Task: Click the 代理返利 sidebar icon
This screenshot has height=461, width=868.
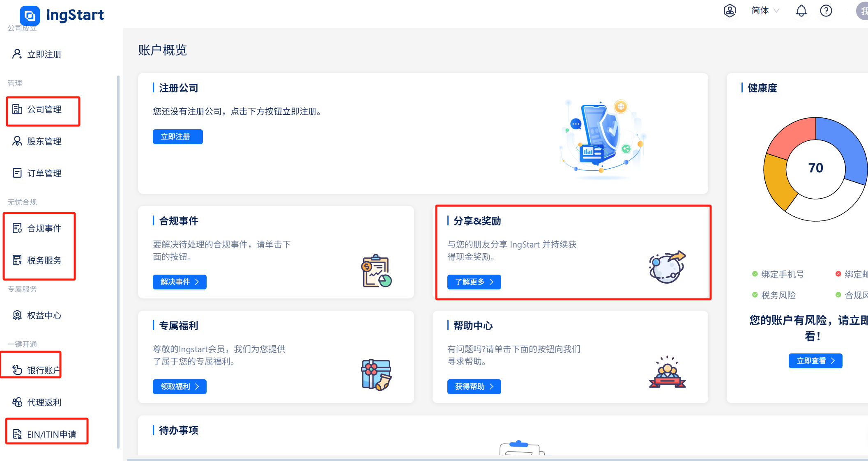Action: click(17, 402)
